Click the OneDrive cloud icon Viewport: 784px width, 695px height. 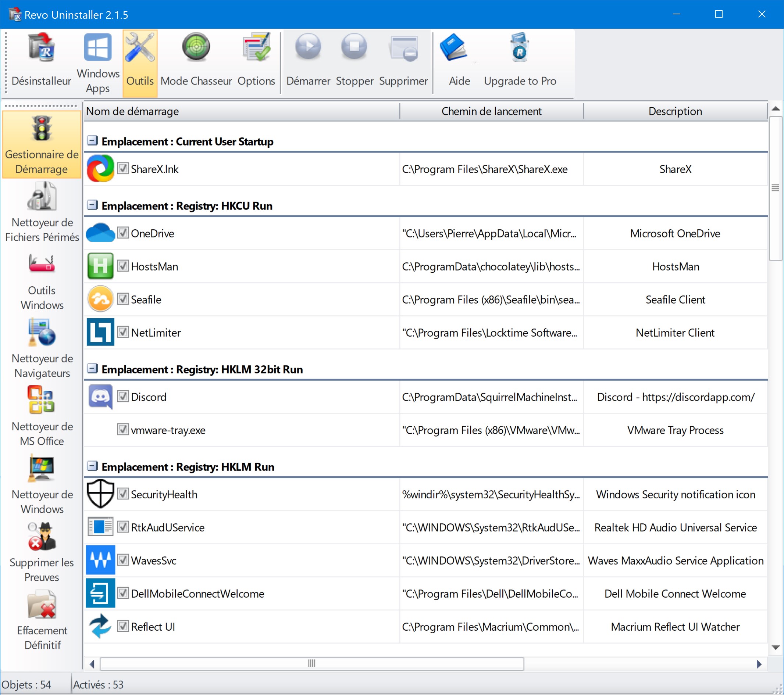coord(100,233)
